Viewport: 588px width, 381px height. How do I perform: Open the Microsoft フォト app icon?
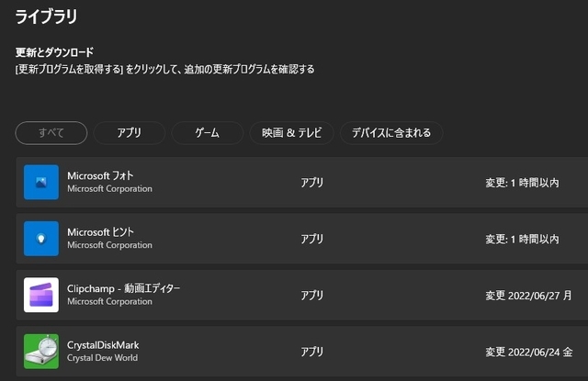(x=41, y=182)
